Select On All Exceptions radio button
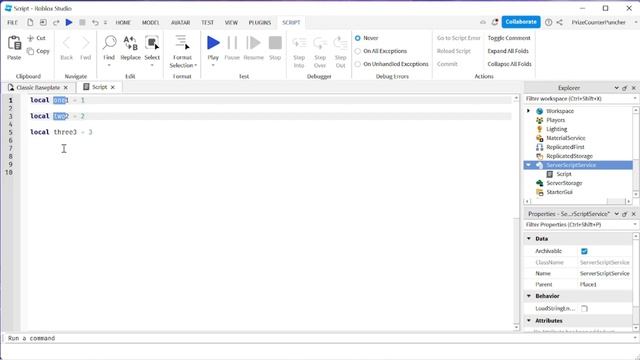640x360 pixels. [358, 51]
